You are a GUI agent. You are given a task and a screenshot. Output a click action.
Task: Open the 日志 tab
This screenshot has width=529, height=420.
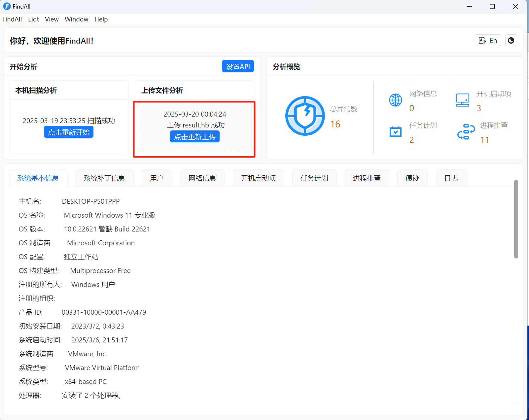tap(451, 178)
